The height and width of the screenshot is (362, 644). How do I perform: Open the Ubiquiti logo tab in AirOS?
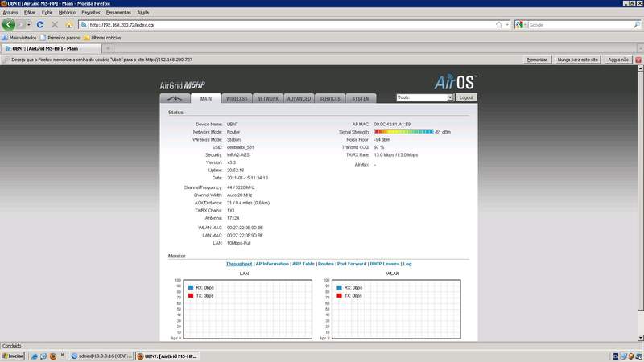(x=175, y=98)
